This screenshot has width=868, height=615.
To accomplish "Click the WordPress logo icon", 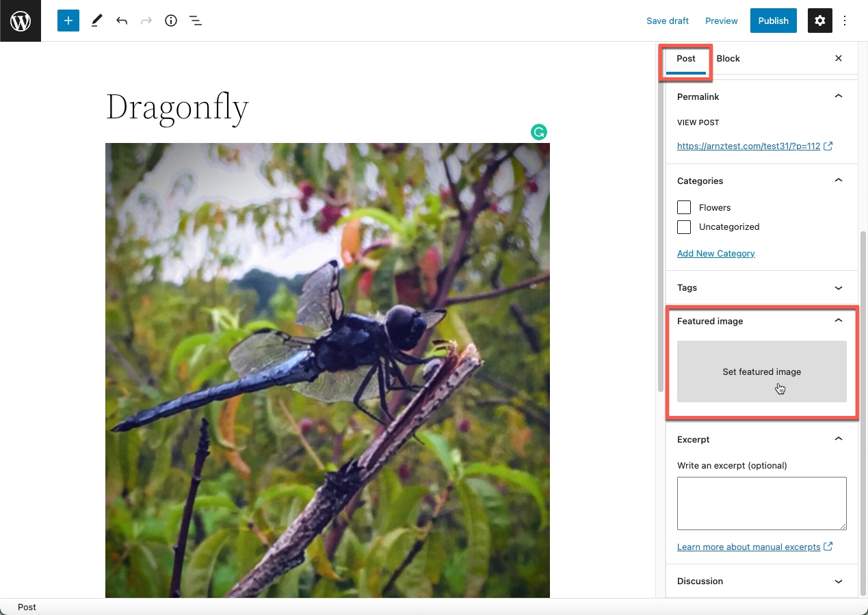I will pyautogui.click(x=21, y=21).
